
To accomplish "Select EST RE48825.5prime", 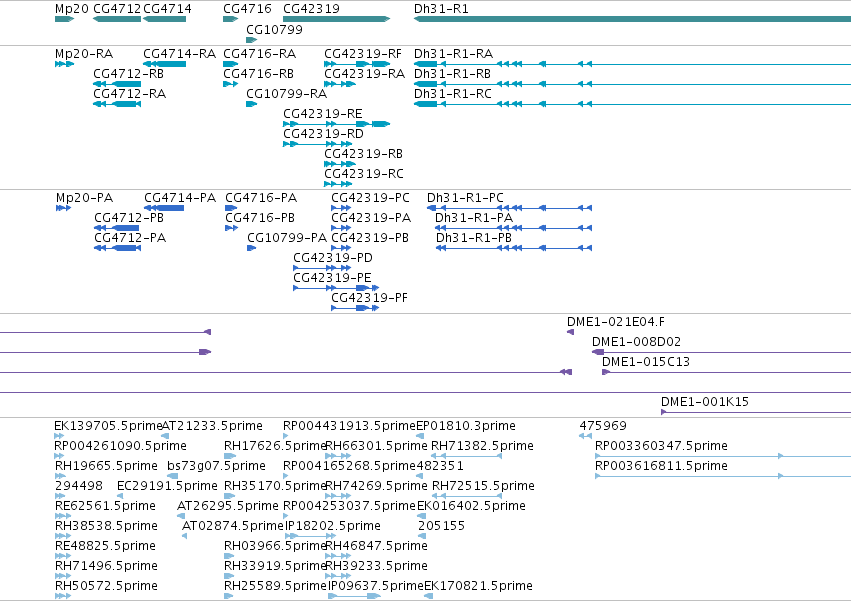I will 105,546.
